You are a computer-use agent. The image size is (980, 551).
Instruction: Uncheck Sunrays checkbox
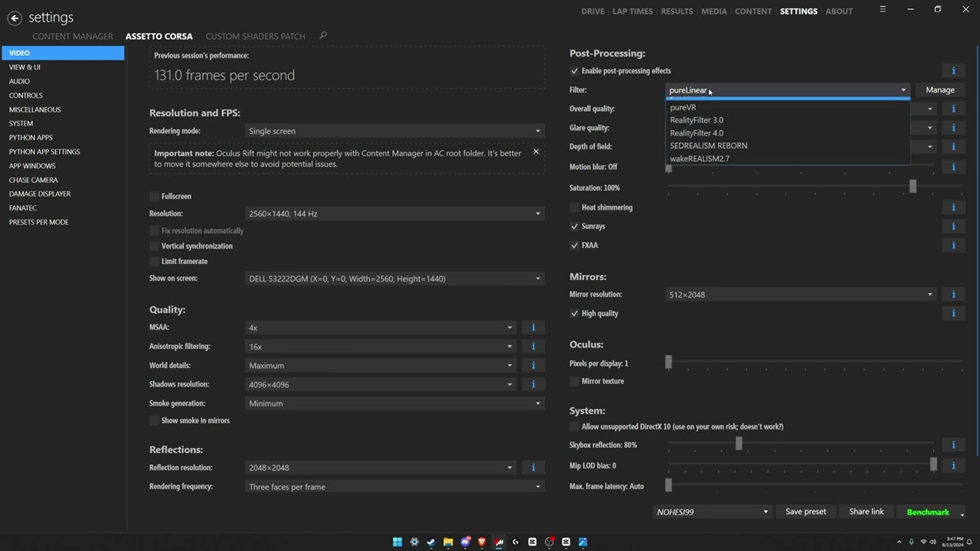click(574, 227)
